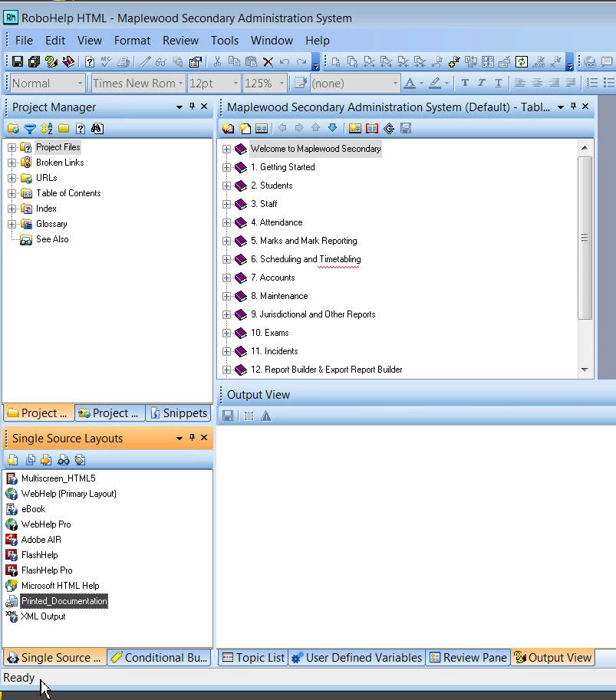Click the binoculars find icon in Project Manager
The height and width of the screenshot is (700, 616).
[x=97, y=129]
